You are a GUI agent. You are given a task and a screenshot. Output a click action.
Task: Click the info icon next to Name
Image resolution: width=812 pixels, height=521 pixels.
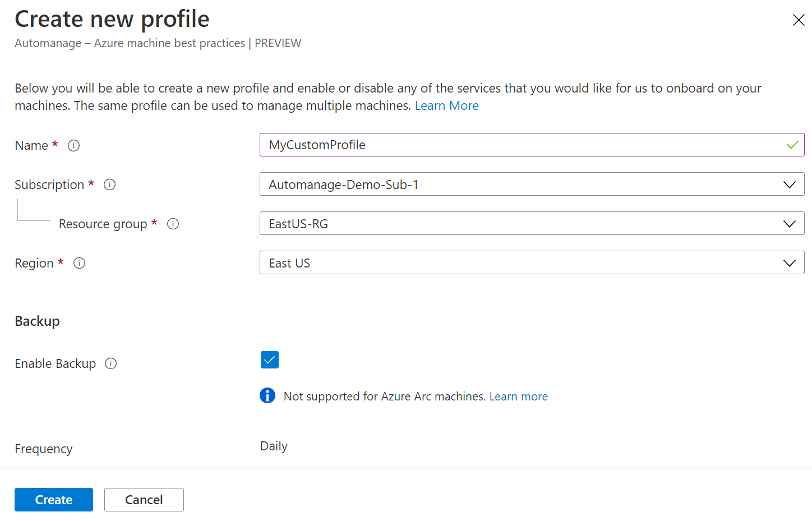click(x=73, y=146)
